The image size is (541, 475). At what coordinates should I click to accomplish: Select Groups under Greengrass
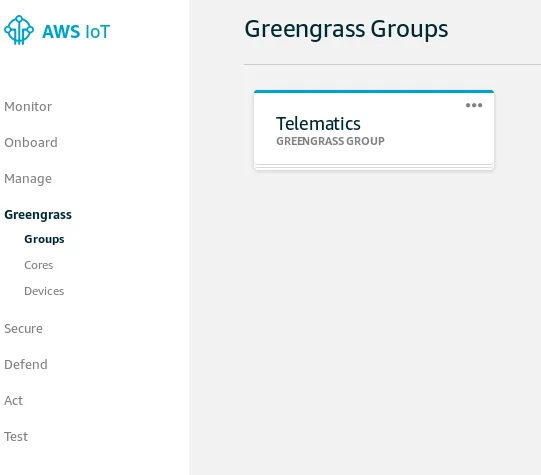44,239
